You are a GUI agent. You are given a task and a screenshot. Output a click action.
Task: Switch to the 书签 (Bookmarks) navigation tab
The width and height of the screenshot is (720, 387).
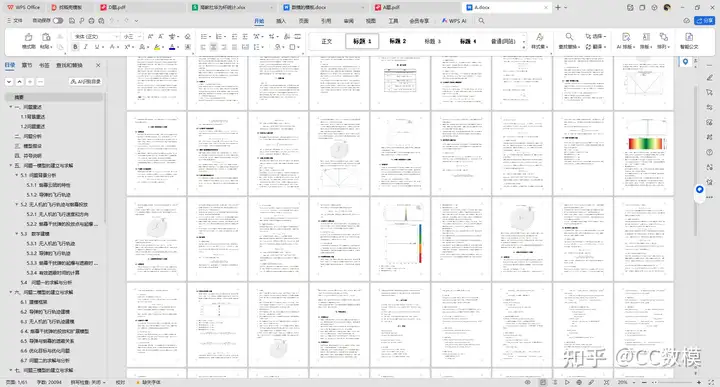pos(44,65)
